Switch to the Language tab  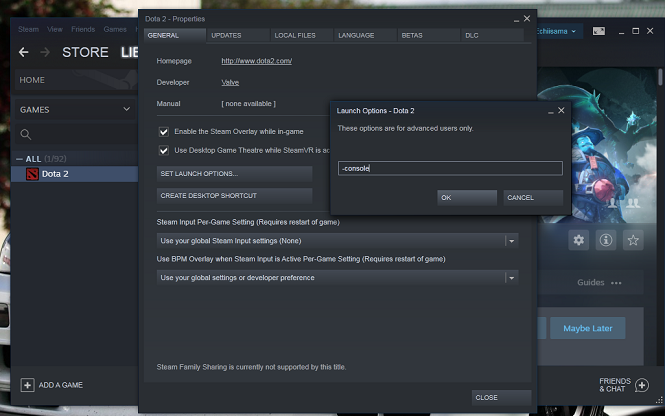coord(365,35)
